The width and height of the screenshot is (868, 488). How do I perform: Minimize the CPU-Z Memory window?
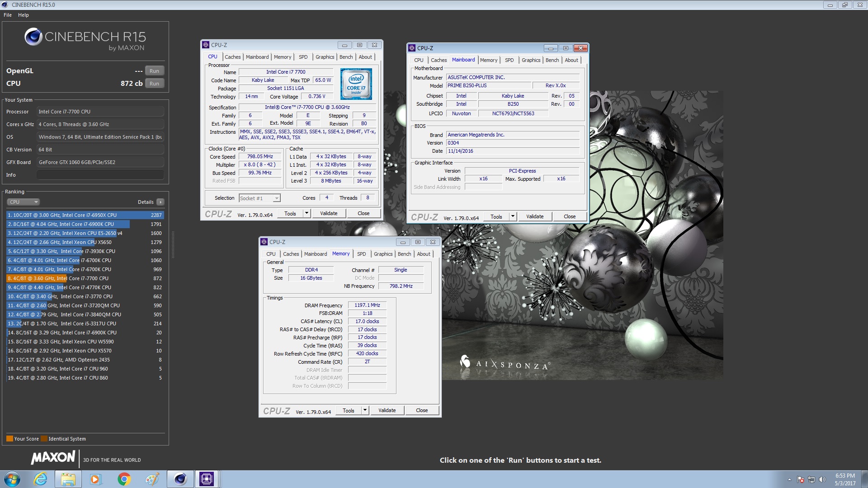403,242
